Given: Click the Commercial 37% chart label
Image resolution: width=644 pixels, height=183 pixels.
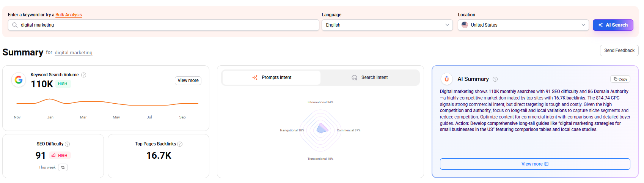Looking at the screenshot, I should [349, 131].
